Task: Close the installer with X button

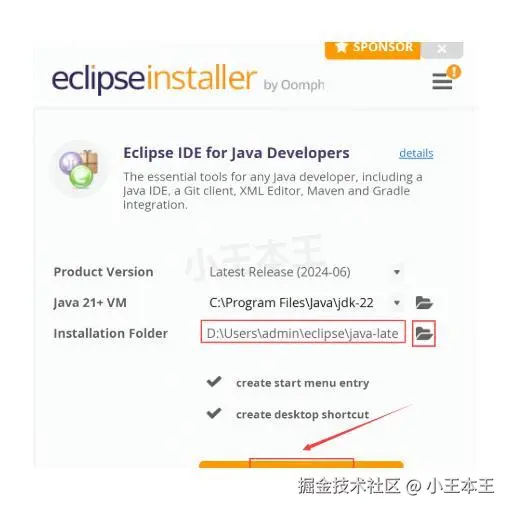Action: click(442, 50)
